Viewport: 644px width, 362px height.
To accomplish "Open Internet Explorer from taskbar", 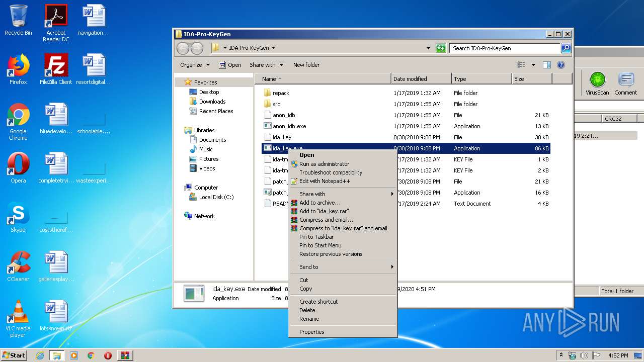I will coord(40,355).
